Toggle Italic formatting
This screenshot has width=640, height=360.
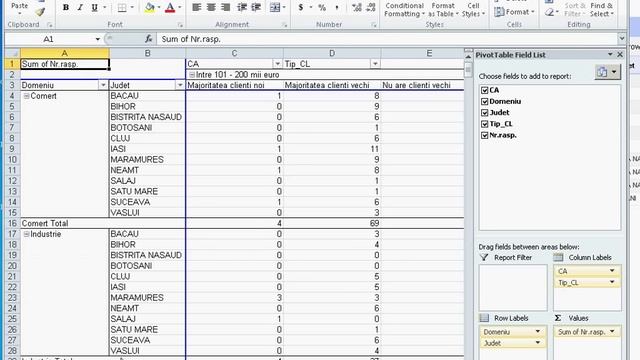80,7
